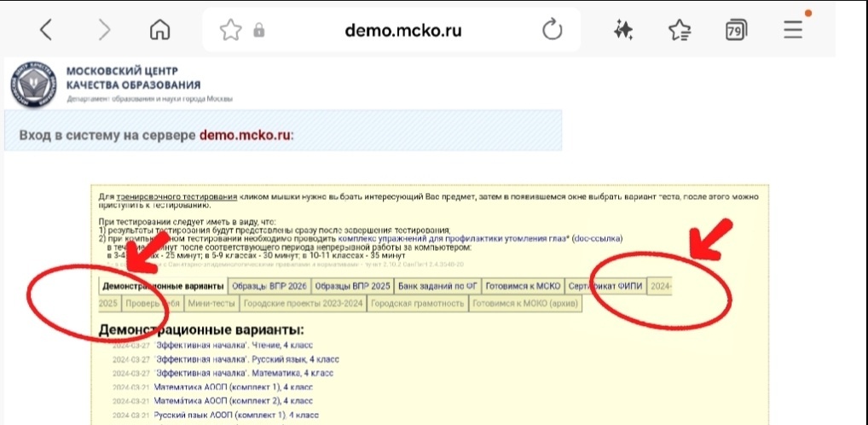This screenshot has width=868, height=425.
Task: Open Русский язык АООП (комплект 1) link
Action: (236, 415)
